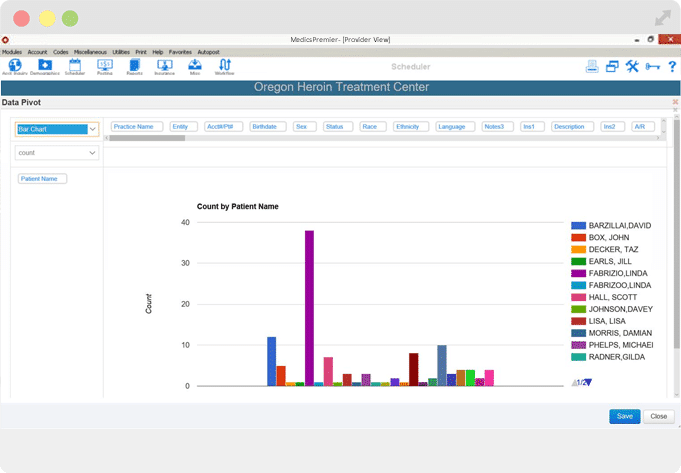
Task: Click the key security icon
Action: coord(652,67)
